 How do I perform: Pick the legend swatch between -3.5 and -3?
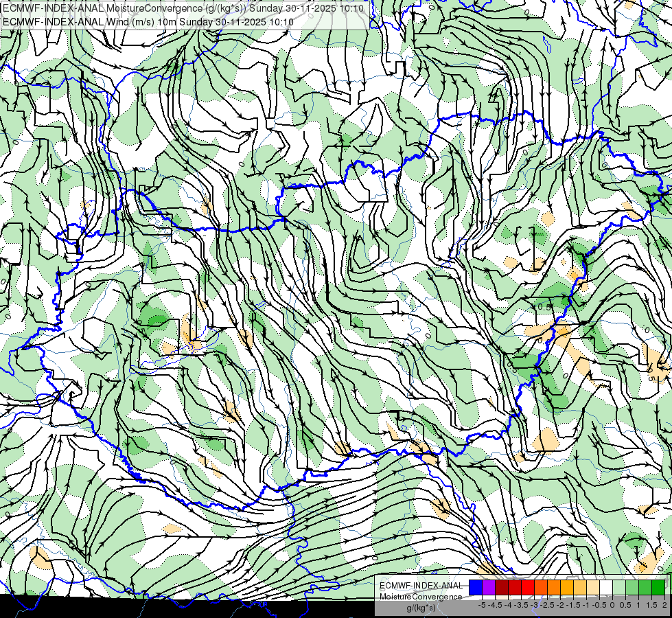pos(528,588)
